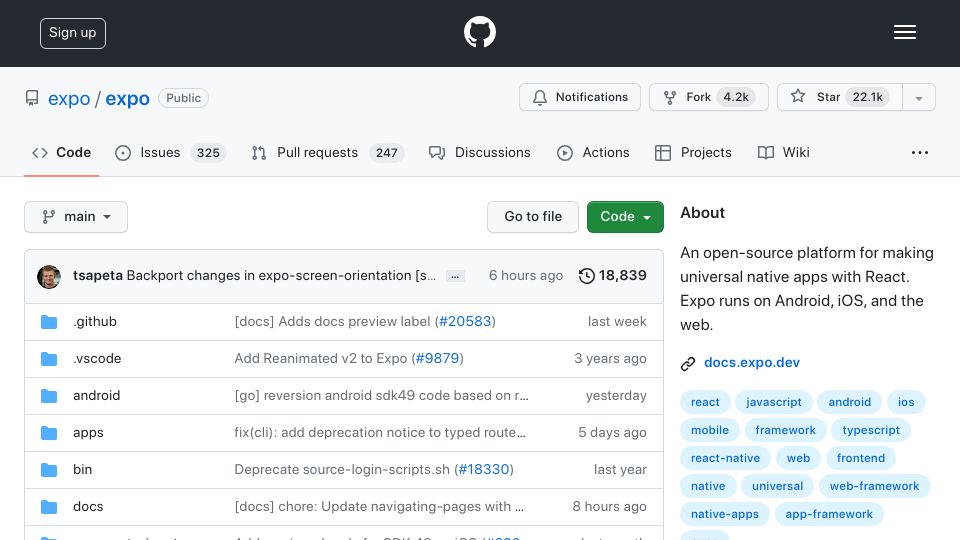The height and width of the screenshot is (540, 960).
Task: Click the folder icon beside docs
Action: (49, 507)
